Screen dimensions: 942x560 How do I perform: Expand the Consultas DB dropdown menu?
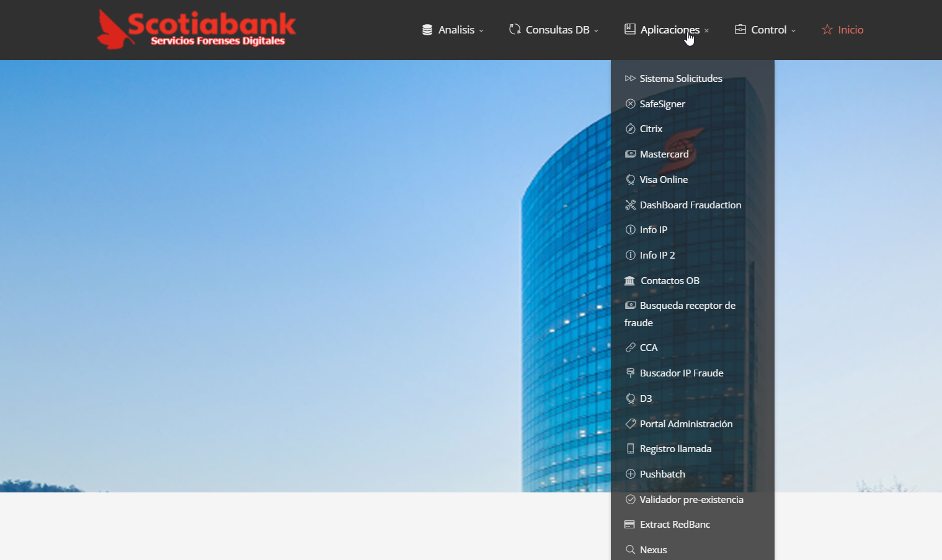(554, 30)
